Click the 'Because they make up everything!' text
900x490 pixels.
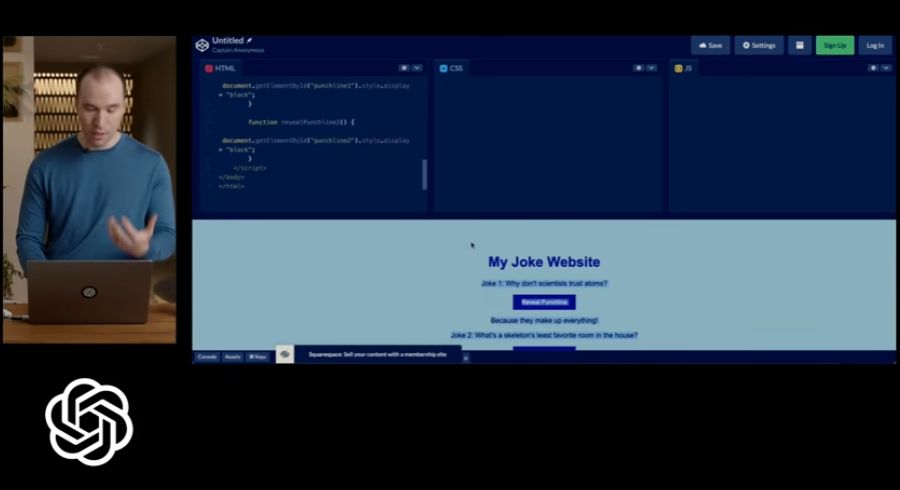point(544,320)
